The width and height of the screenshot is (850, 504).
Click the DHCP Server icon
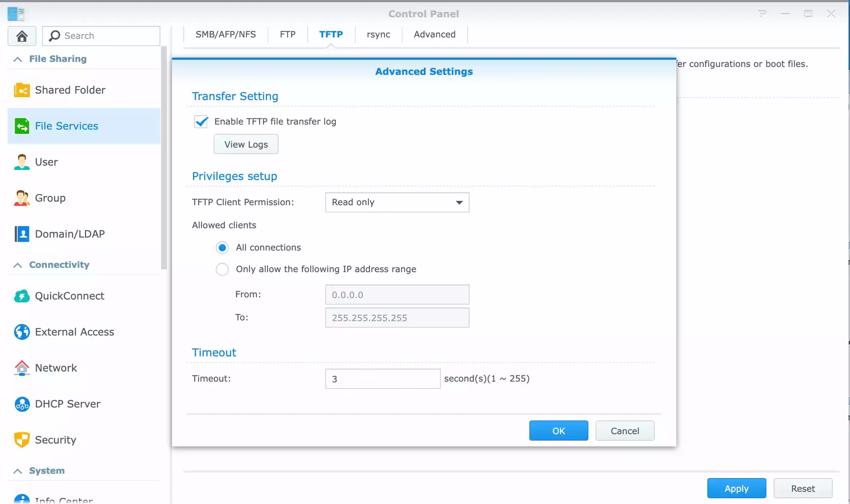[22, 404]
